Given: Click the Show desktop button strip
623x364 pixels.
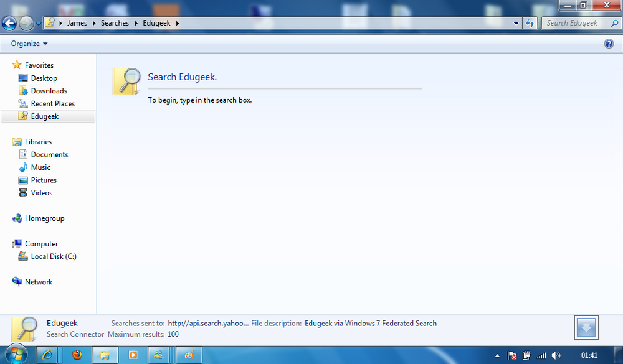Looking at the screenshot, I should click(619, 355).
